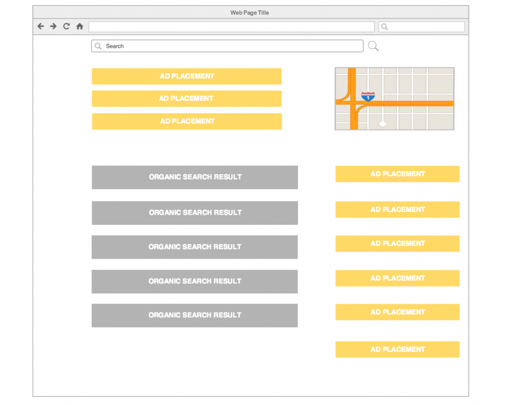The width and height of the screenshot is (532, 405).
Task: Click inside the Search text field
Action: (x=229, y=46)
